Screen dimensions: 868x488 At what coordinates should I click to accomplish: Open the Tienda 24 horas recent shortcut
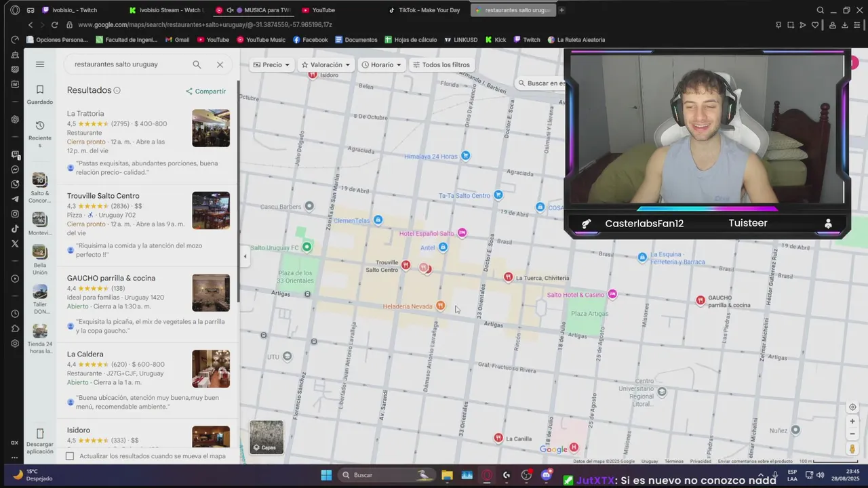pos(40,339)
